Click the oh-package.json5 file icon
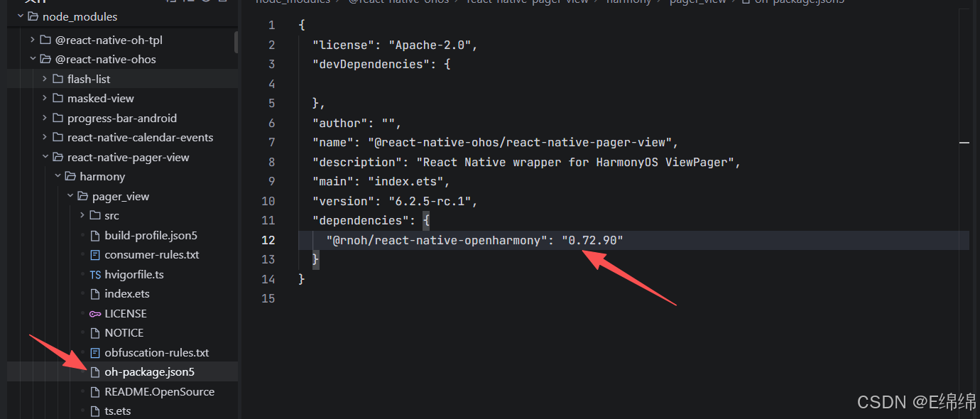The height and width of the screenshot is (419, 980). [x=95, y=371]
